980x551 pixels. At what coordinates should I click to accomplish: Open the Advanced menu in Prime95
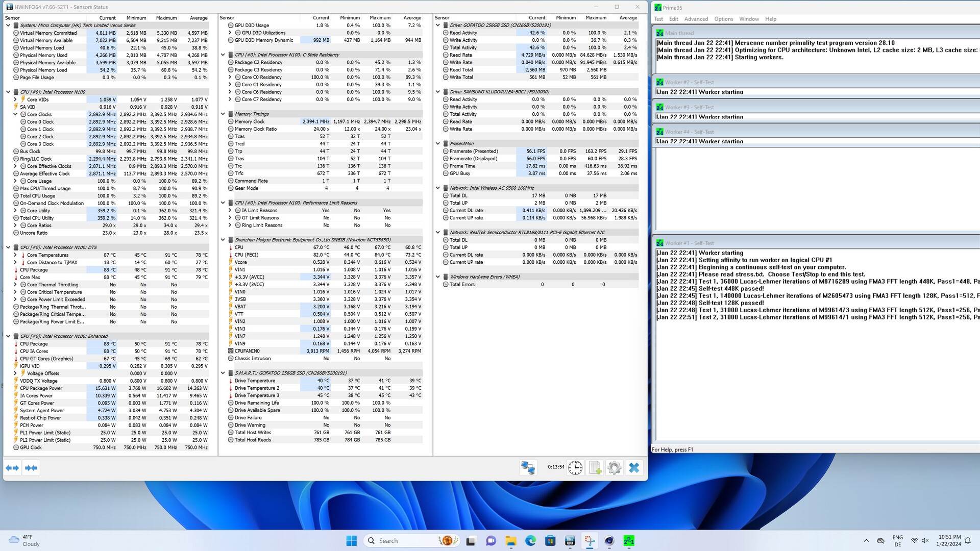[696, 19]
